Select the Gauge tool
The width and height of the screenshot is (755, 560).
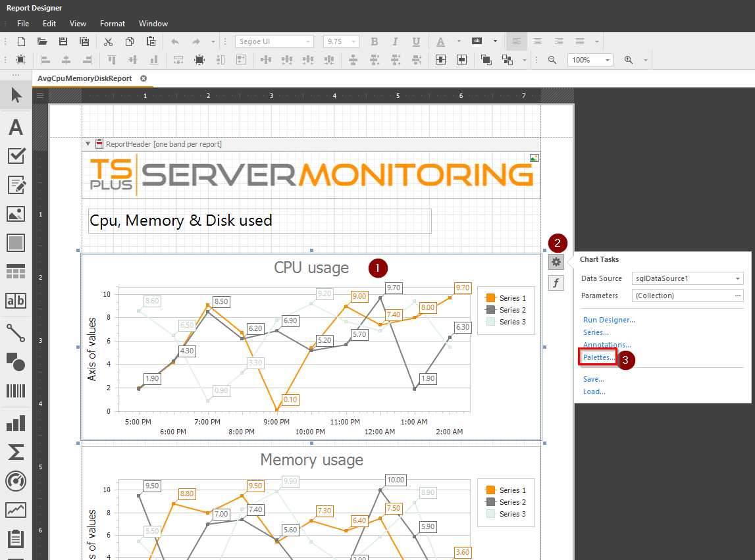(16, 481)
